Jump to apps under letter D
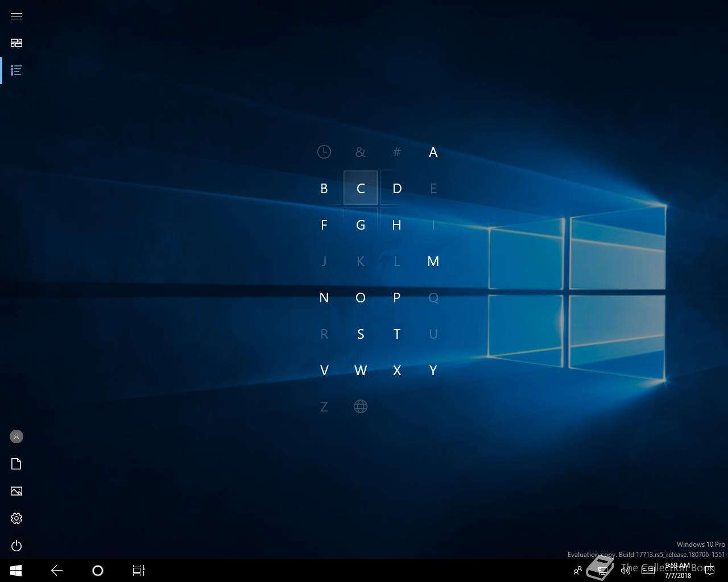 [397, 188]
